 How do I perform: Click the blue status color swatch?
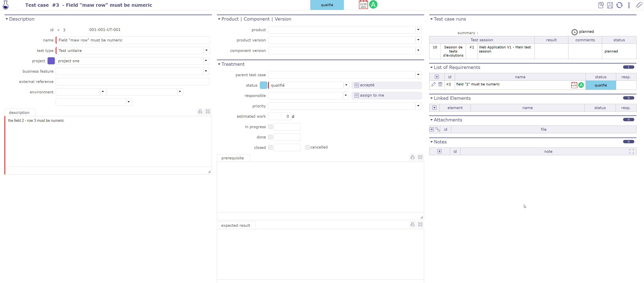263,85
